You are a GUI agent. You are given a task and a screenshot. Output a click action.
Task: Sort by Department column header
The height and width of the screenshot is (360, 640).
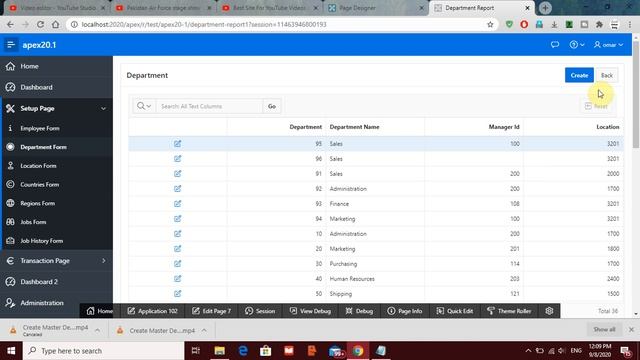tap(305, 127)
